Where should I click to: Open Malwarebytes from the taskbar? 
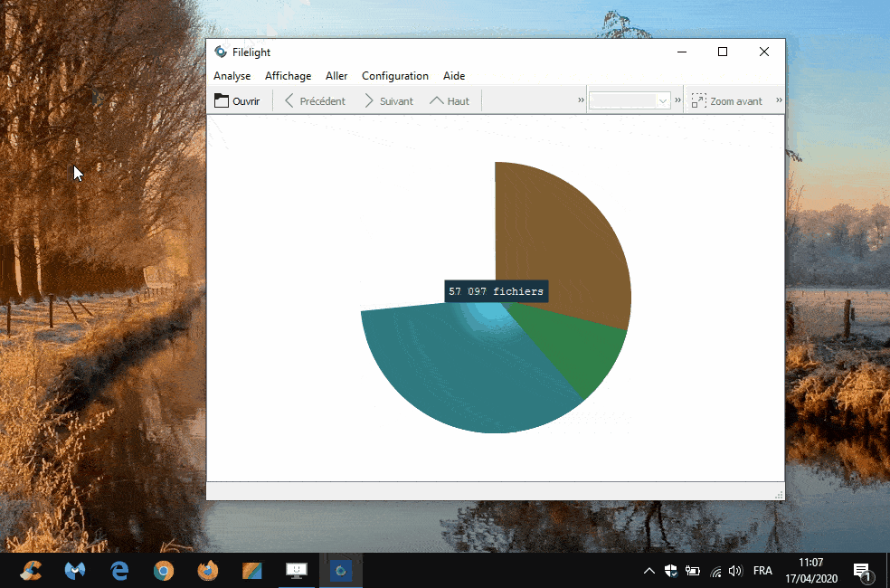pyautogui.click(x=75, y=571)
